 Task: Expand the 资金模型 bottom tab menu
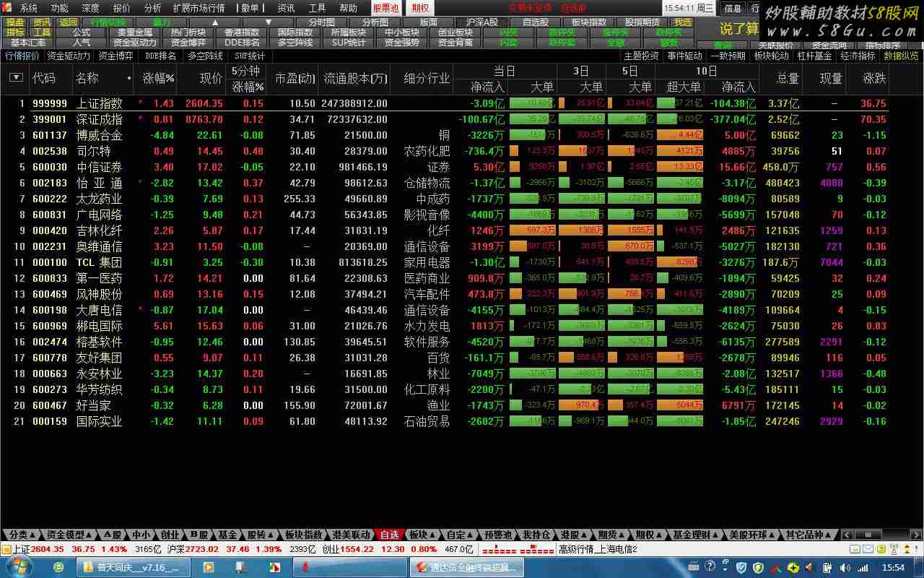69,535
